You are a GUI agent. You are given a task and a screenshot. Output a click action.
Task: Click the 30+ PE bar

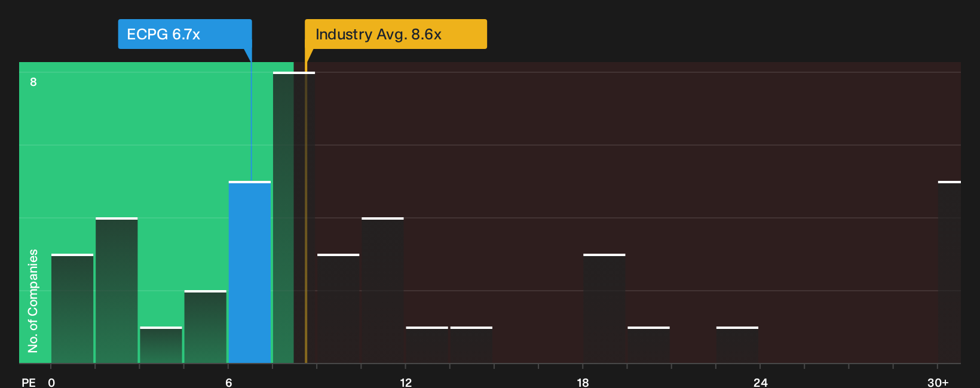[x=950, y=272]
